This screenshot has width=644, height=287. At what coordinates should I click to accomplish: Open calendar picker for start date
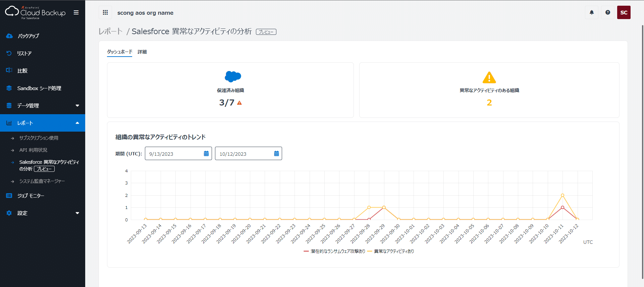pos(206,154)
